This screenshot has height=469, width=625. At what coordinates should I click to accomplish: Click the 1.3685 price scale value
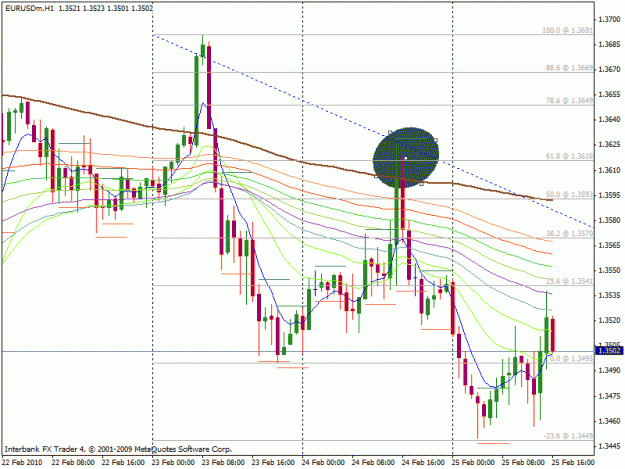point(610,44)
